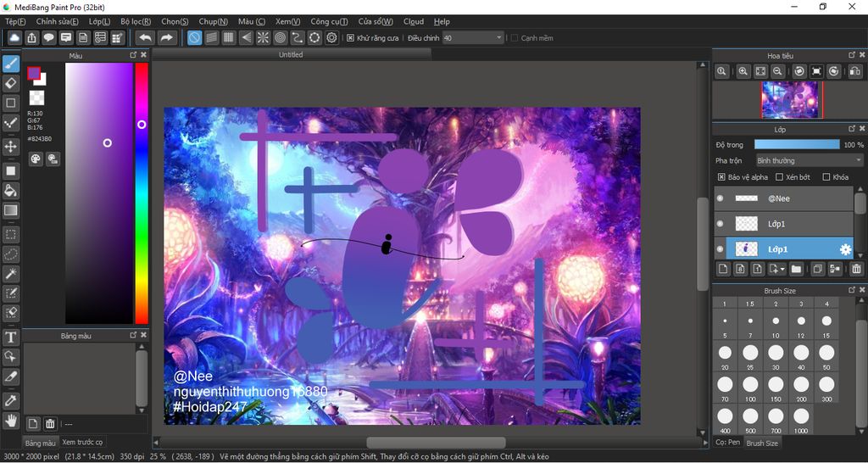Select the Move tool
Image resolution: width=868 pixels, height=463 pixels.
click(x=11, y=147)
